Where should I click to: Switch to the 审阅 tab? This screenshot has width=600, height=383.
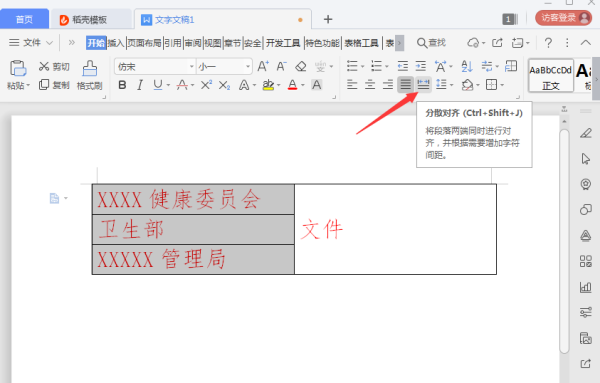pyautogui.click(x=193, y=43)
